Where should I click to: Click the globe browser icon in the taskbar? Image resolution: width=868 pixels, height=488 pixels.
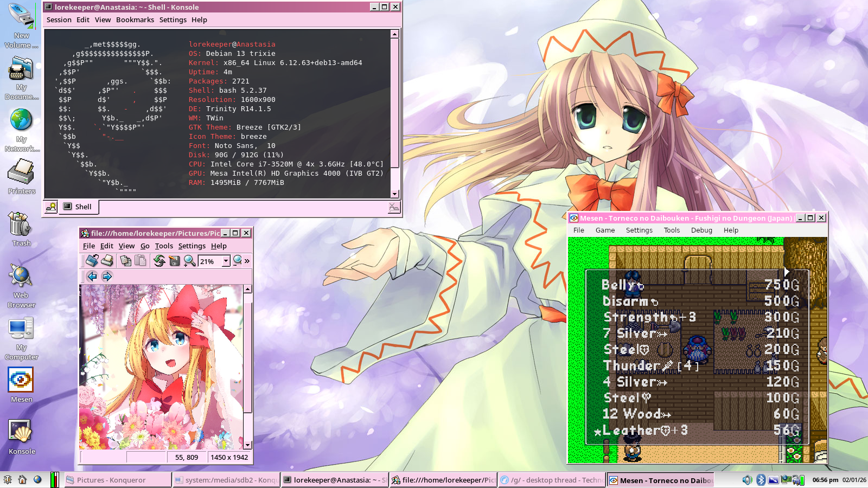pyautogui.click(x=37, y=480)
